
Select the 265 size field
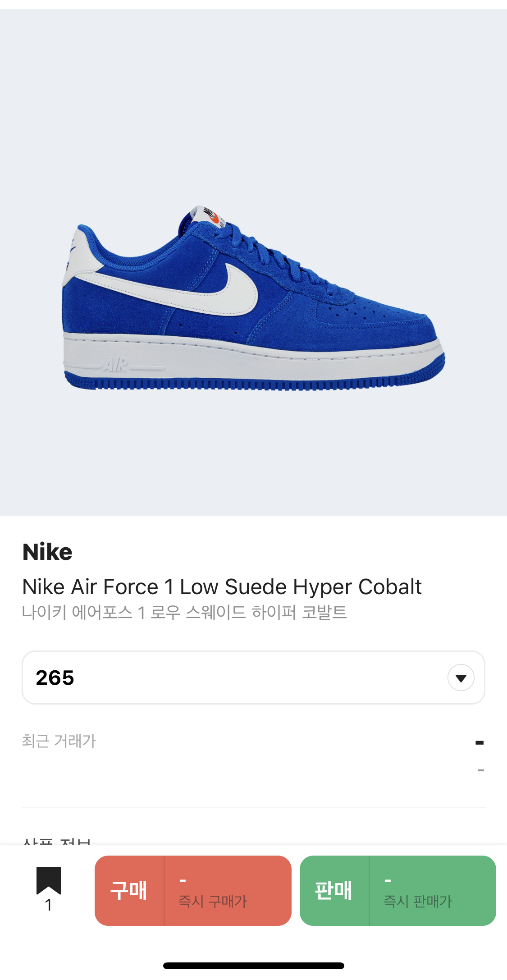coord(253,678)
